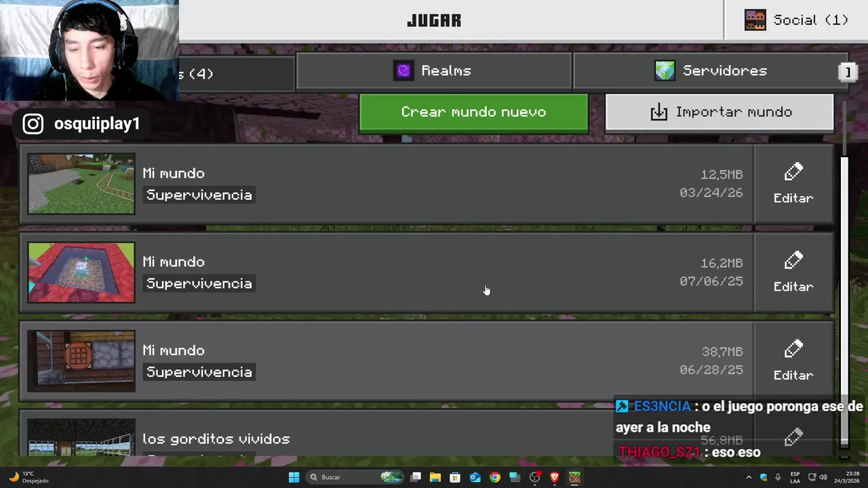
Task: Select world thumbnail dated 03/24/26
Action: [x=81, y=184]
